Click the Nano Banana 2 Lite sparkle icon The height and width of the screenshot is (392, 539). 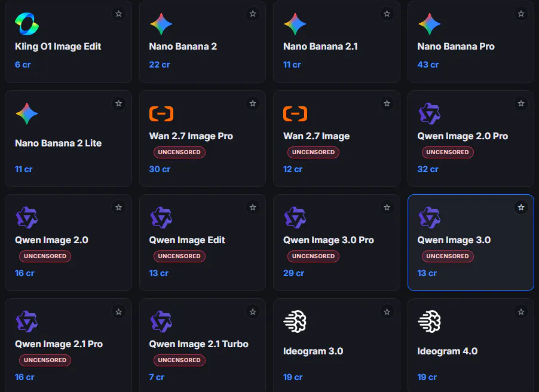(27, 114)
